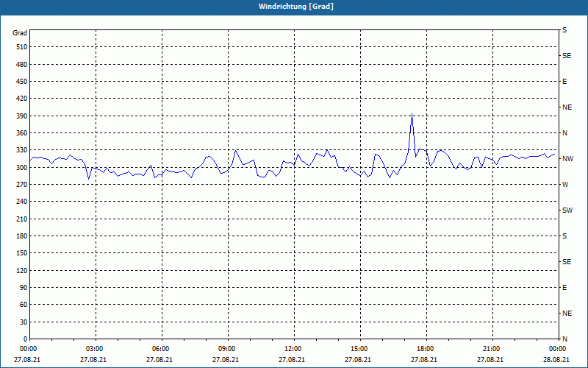Click the 28.08.21 date label
The image size is (588, 368).
(556, 360)
